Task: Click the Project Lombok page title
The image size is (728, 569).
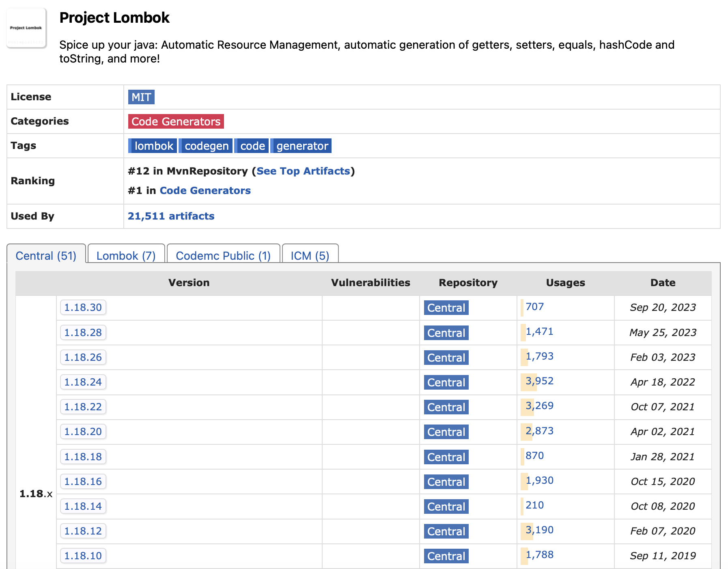Action: click(114, 18)
